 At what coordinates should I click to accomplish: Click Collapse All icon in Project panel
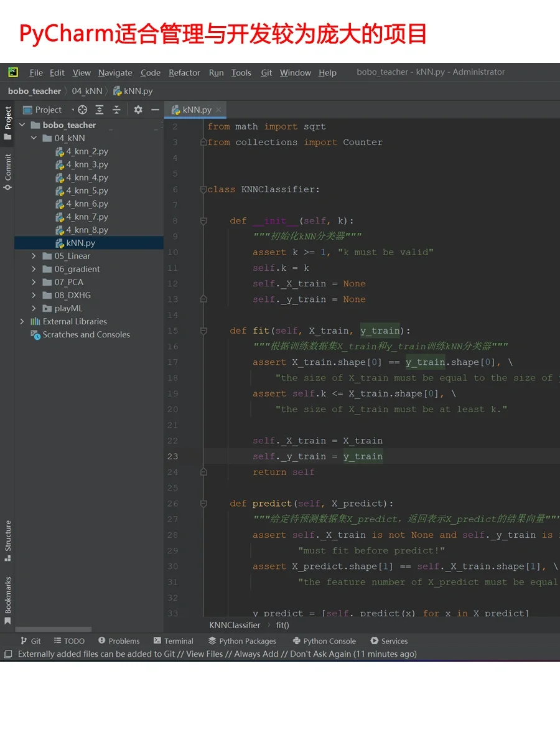pos(116,110)
